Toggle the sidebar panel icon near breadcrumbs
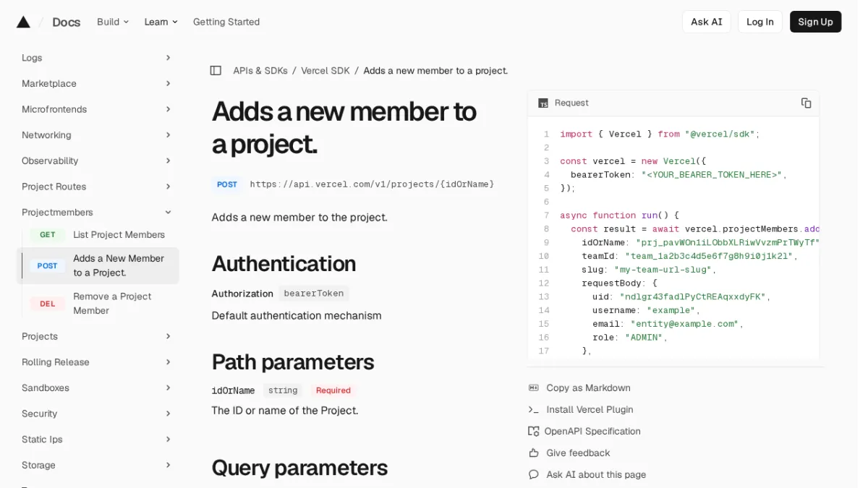 [x=216, y=70]
